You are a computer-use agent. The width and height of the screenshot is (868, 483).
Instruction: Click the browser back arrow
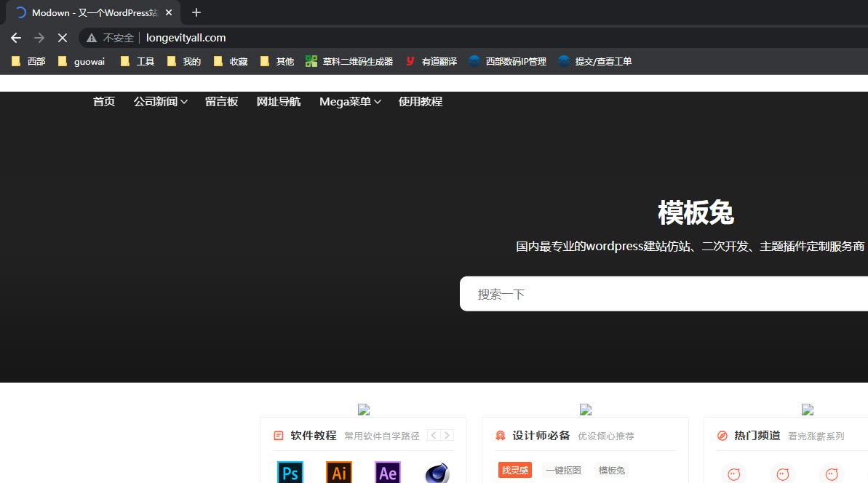coord(16,38)
